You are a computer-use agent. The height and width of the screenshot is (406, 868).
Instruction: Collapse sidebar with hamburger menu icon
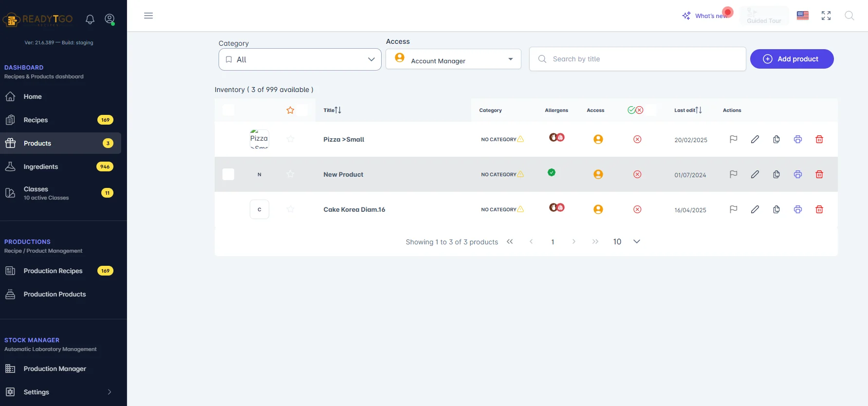point(148,16)
